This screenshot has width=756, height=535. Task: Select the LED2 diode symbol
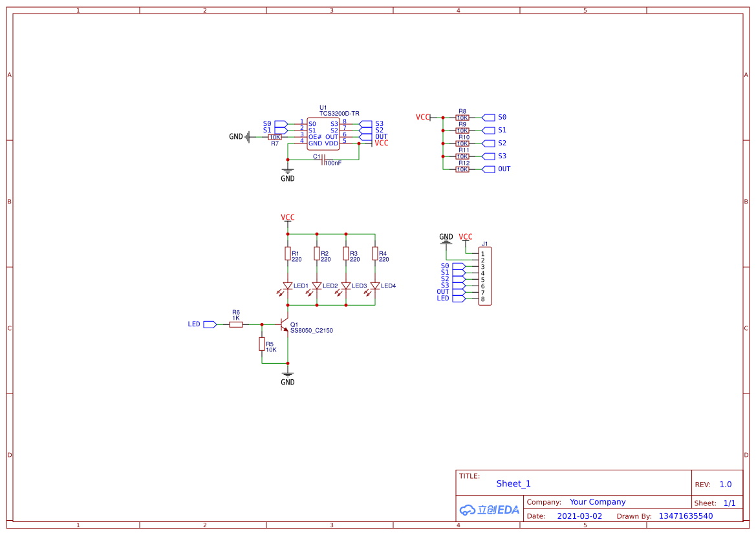[317, 286]
